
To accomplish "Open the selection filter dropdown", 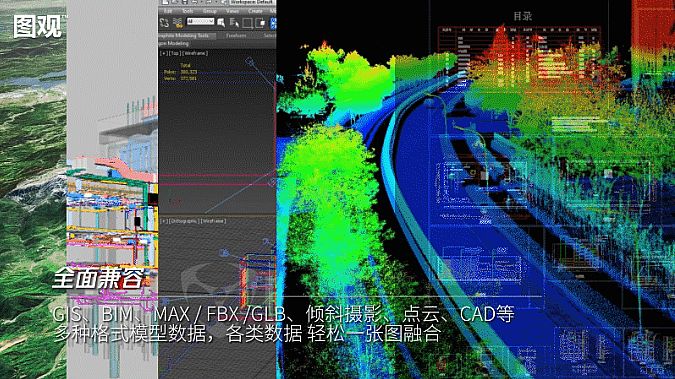I will 201,21.
